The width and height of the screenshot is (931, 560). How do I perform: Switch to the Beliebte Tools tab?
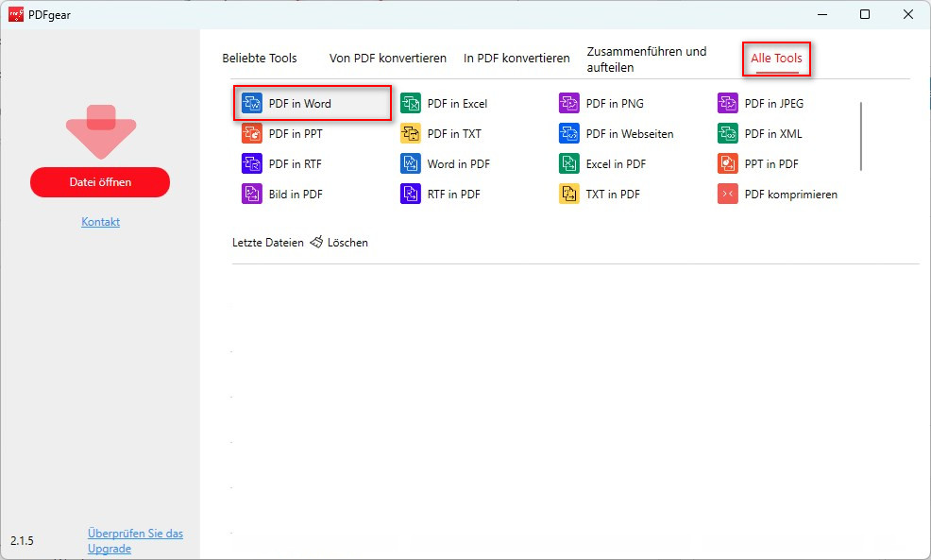260,59
